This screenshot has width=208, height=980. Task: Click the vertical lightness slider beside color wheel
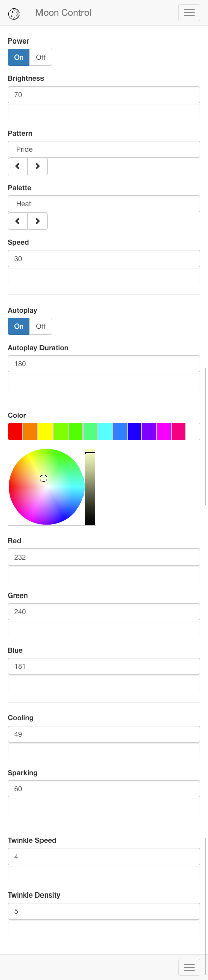(90, 487)
